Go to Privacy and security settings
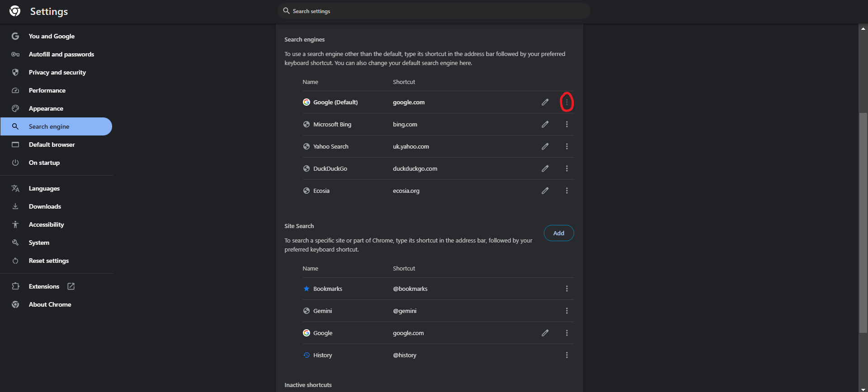The image size is (868, 392). tap(57, 72)
